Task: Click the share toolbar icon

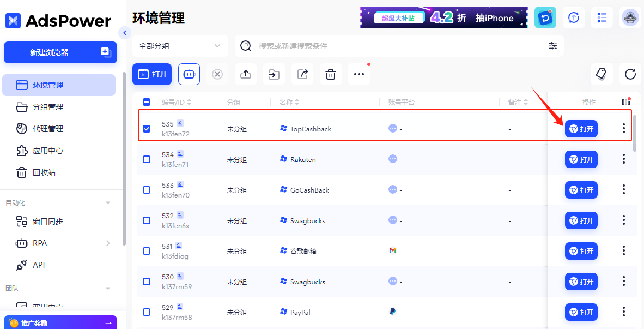Action: pyautogui.click(x=302, y=74)
